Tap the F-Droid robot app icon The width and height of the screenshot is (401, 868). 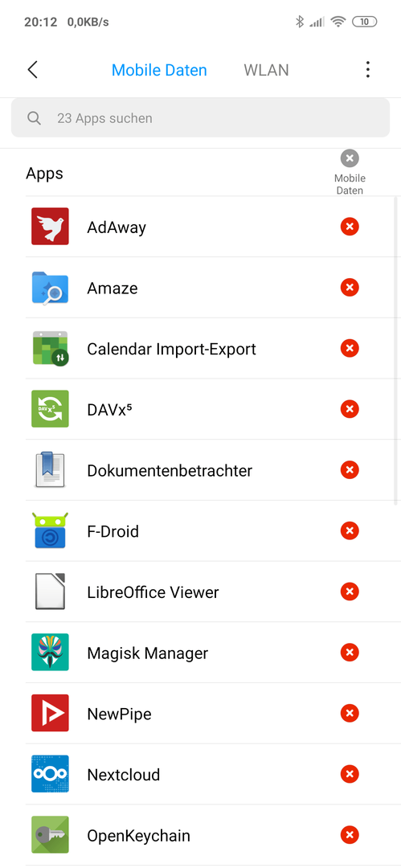(50, 531)
